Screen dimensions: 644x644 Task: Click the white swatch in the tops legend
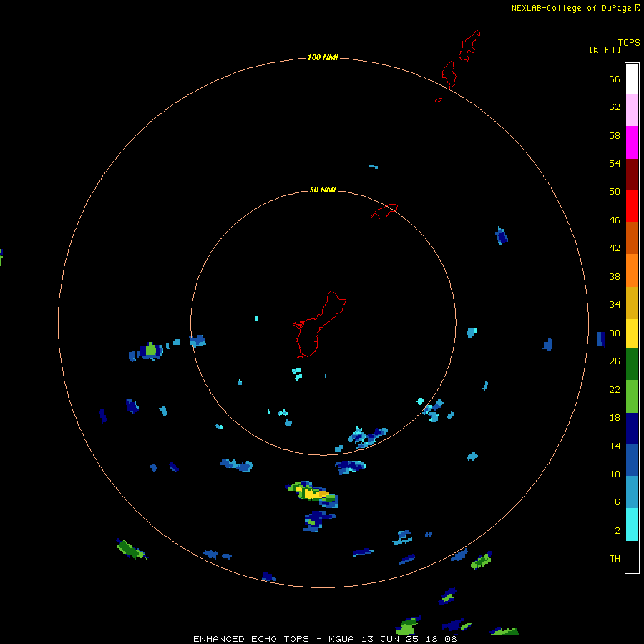pos(632,79)
